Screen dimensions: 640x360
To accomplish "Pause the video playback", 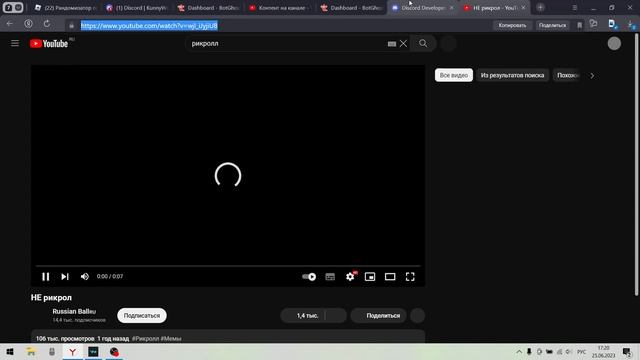I will [46, 277].
